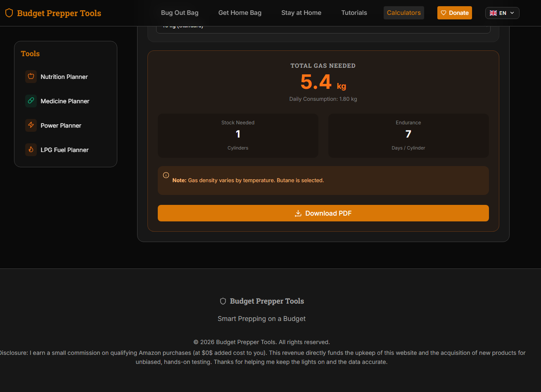The image size is (541, 392).
Task: Click the language selector chevron
Action: pyautogui.click(x=513, y=13)
